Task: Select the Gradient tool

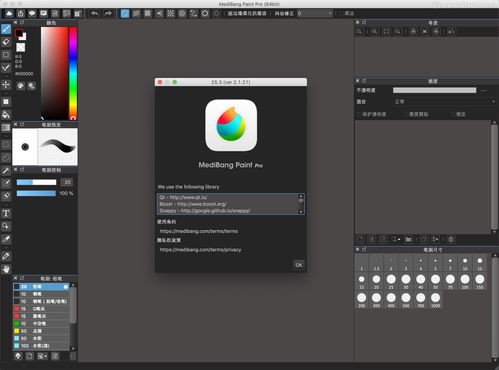Action: tap(6, 128)
